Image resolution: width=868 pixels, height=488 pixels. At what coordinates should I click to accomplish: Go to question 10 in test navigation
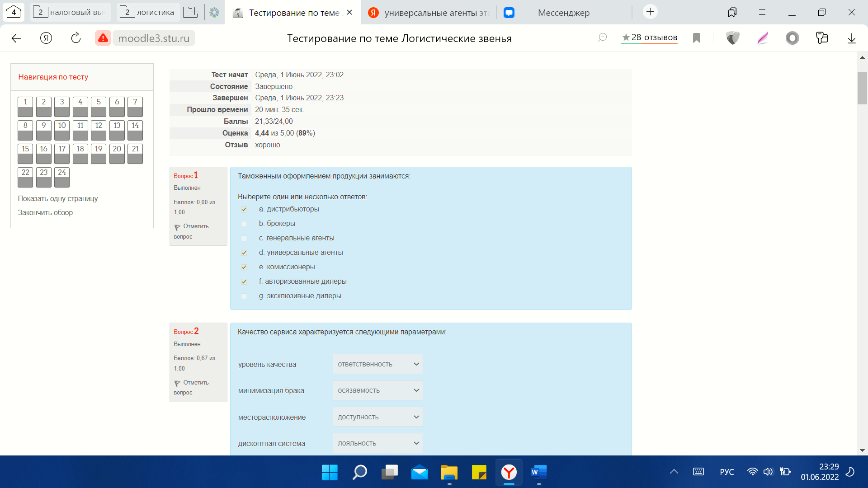[x=62, y=130]
